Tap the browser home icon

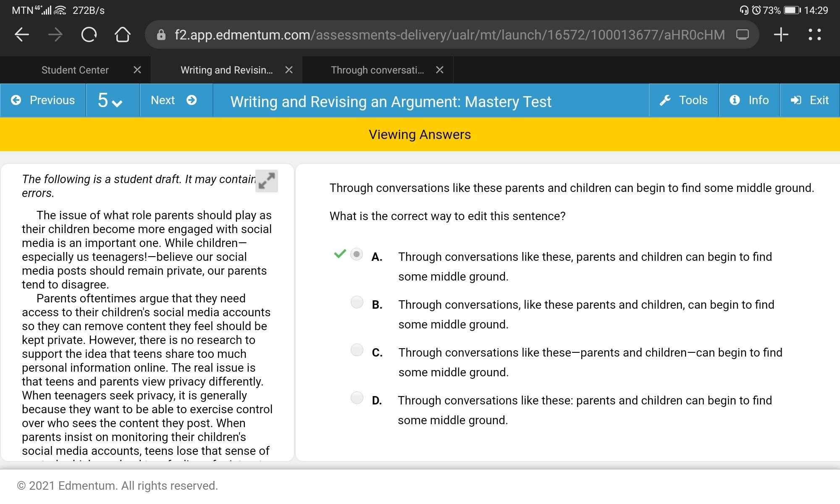(122, 34)
